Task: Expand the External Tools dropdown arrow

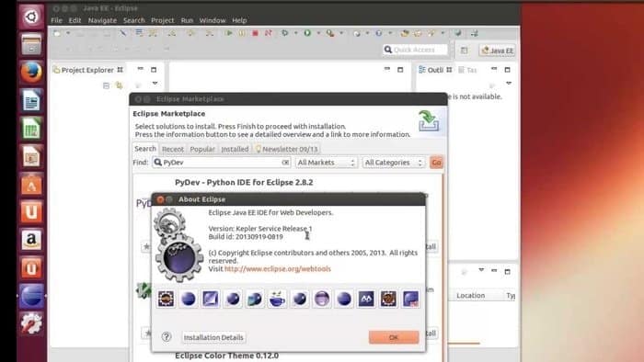Action: click(341, 33)
